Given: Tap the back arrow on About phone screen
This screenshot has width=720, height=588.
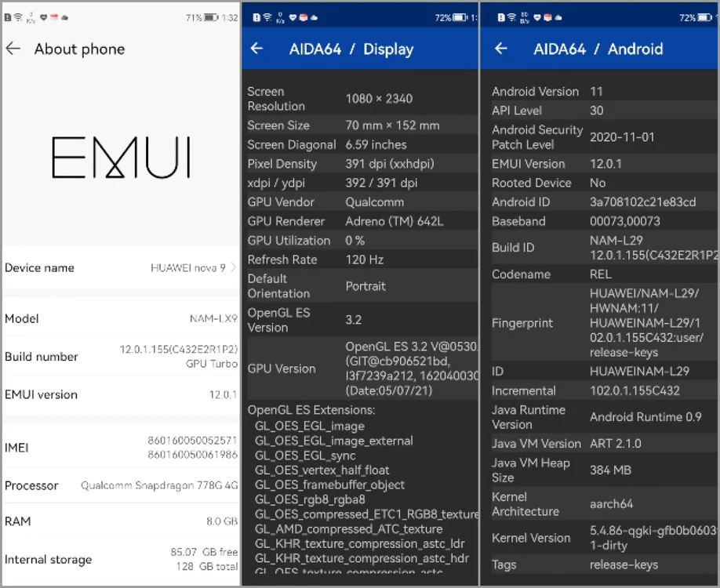Looking at the screenshot, I should [13, 48].
